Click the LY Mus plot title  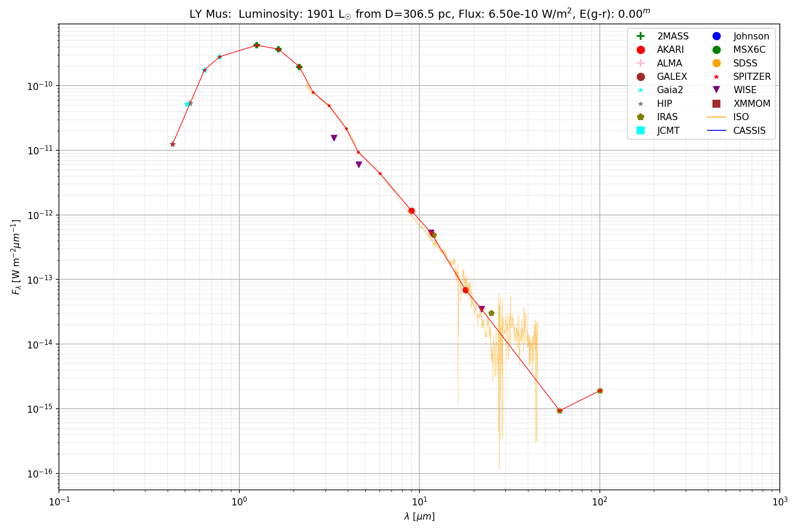coord(419,14)
